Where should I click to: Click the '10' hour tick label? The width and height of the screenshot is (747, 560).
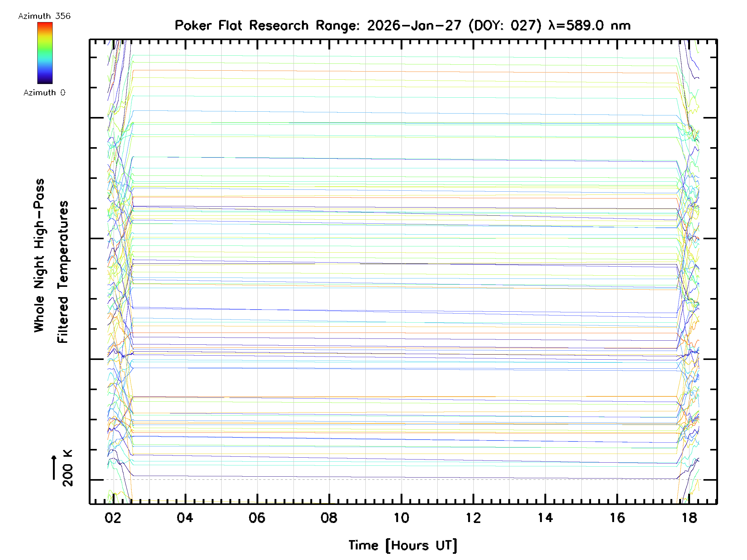pos(401,518)
